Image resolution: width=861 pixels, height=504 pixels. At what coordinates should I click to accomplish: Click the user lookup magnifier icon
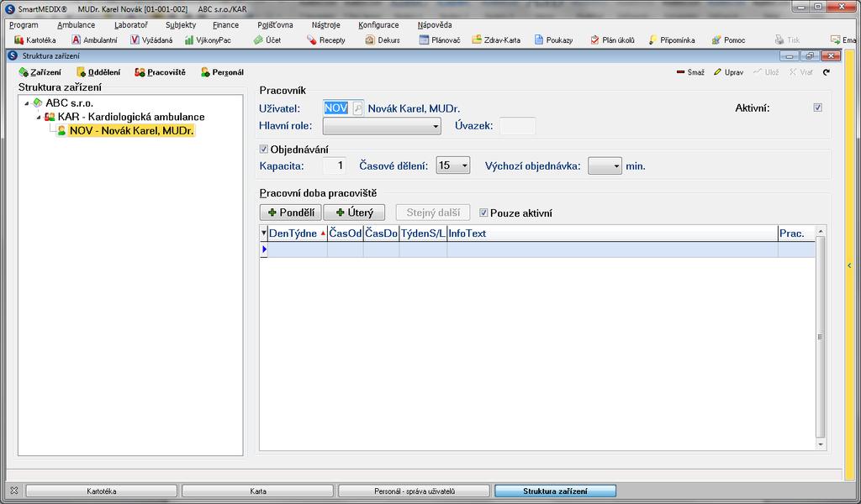[x=357, y=108]
